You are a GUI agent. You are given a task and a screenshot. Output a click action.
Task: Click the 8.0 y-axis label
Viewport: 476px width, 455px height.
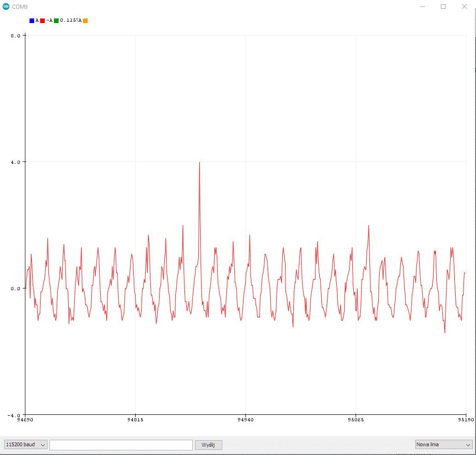point(16,36)
